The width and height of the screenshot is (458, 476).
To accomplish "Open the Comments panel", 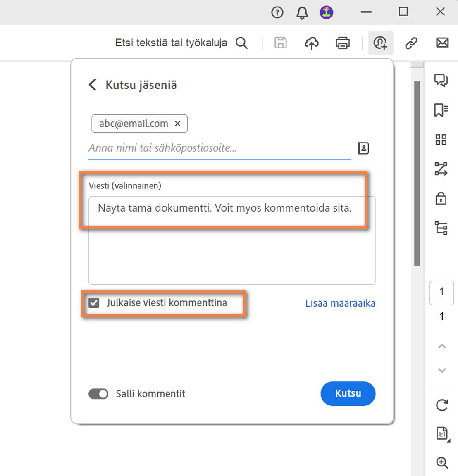I will pyautogui.click(x=441, y=81).
